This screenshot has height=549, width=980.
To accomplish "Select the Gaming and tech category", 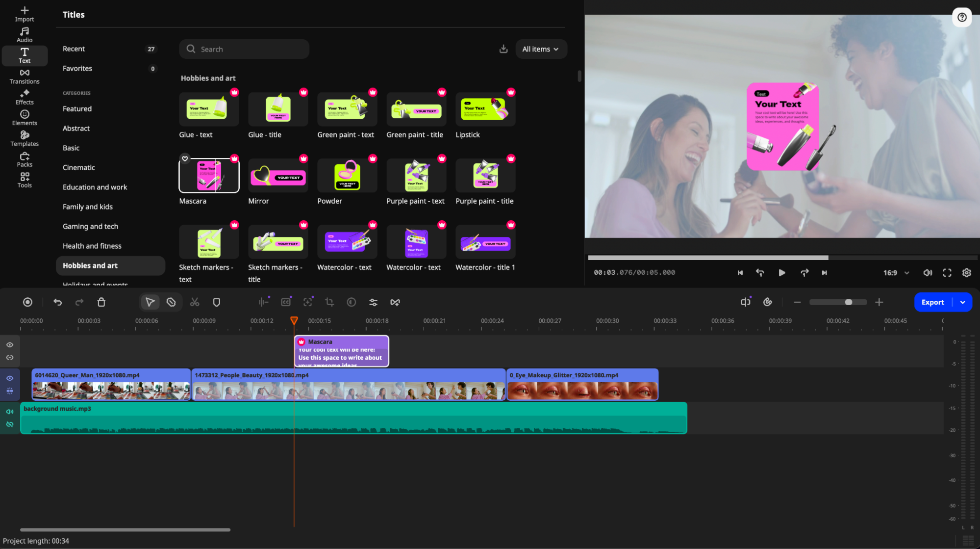I will pos(90,227).
